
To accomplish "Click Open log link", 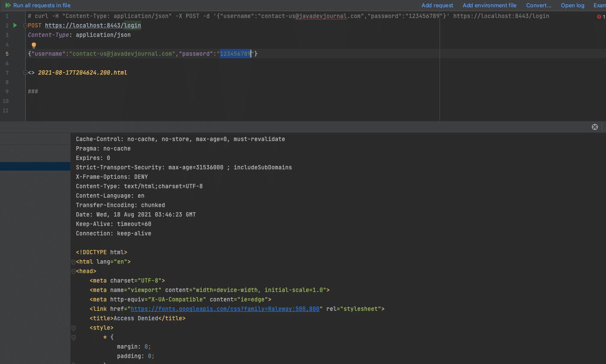I will pyautogui.click(x=573, y=5).
